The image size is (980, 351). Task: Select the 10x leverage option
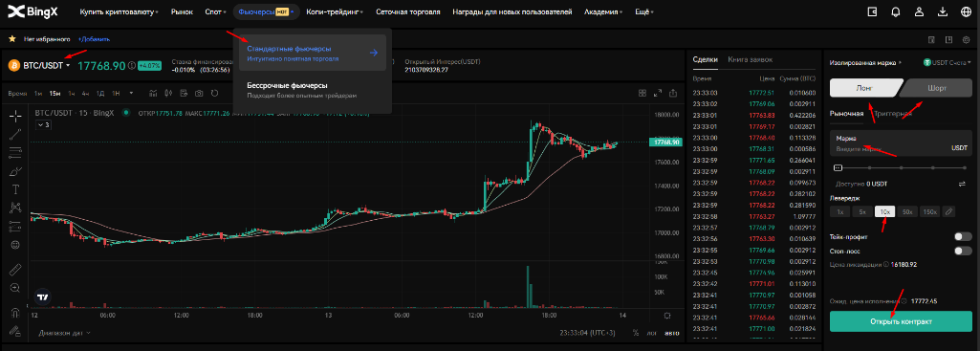coord(884,211)
